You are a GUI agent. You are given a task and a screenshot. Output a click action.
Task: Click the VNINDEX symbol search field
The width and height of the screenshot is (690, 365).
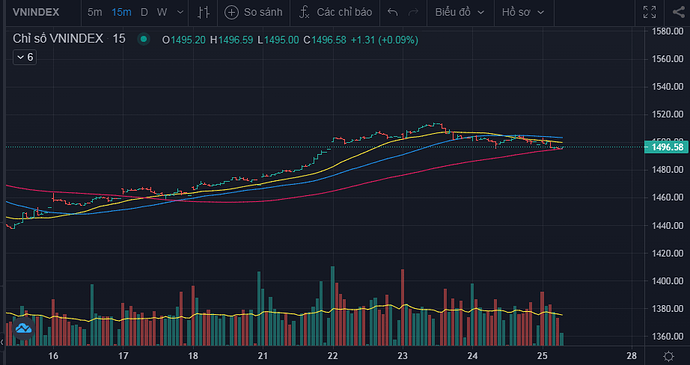[36, 12]
